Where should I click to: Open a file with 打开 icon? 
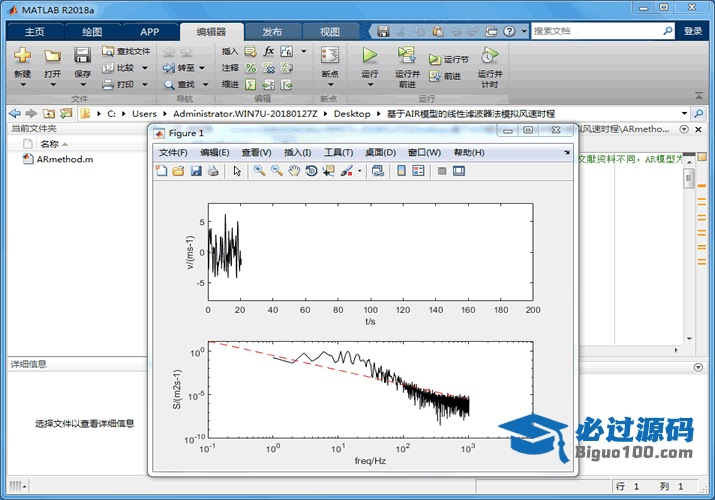[x=52, y=56]
